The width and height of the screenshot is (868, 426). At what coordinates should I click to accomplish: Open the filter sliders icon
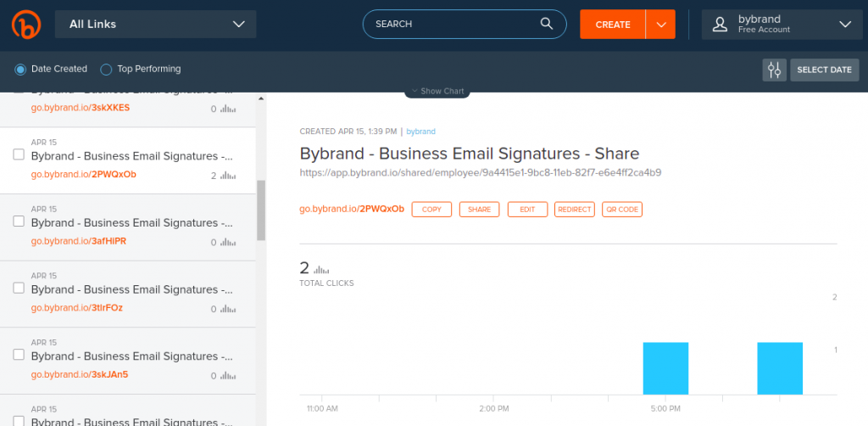[x=775, y=70]
